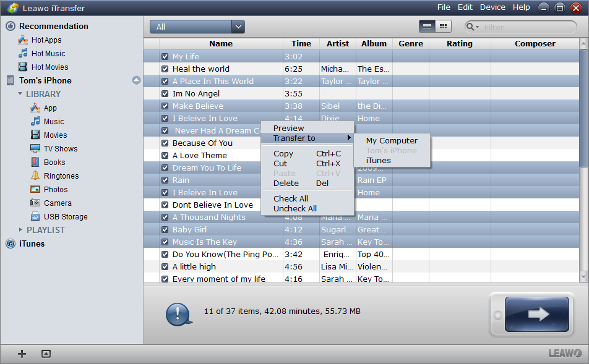Viewport: 589px width, 364px height.
Task: Open Transfer to submenu arrow
Action: pos(349,138)
